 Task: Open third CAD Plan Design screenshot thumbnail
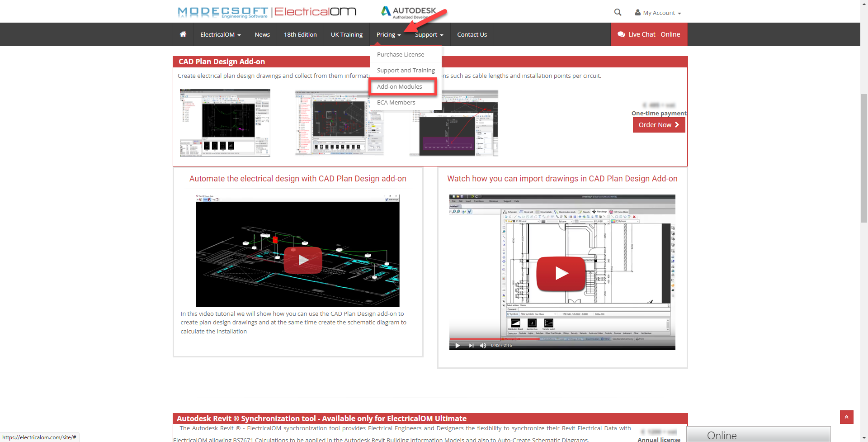tap(454, 123)
